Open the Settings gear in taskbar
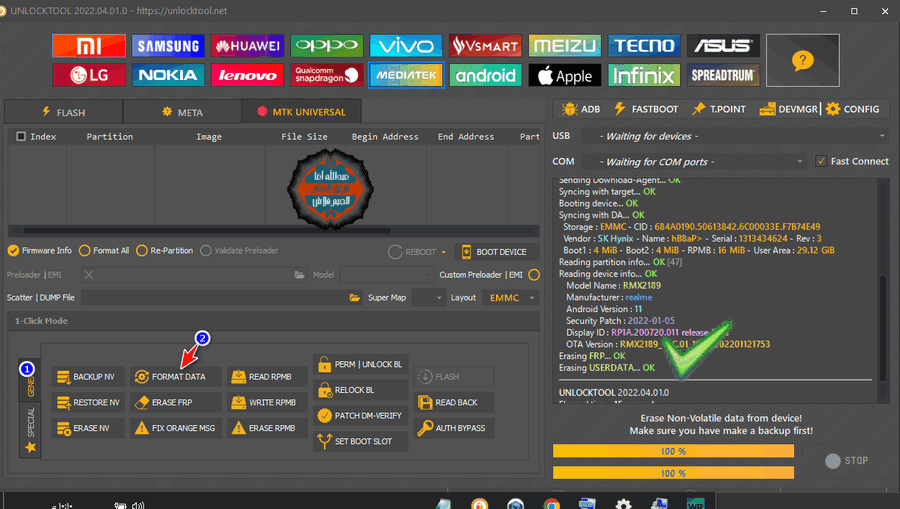The width and height of the screenshot is (900, 509). pos(623,504)
